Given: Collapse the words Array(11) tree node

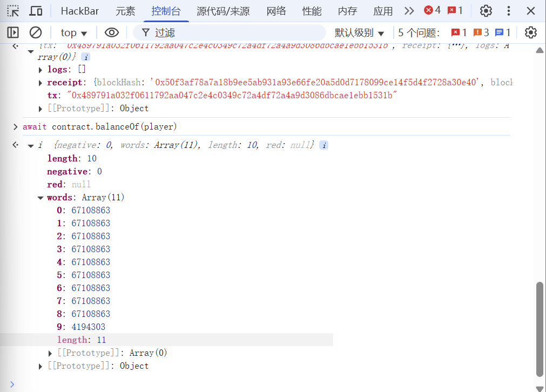Looking at the screenshot, I should tap(41, 198).
